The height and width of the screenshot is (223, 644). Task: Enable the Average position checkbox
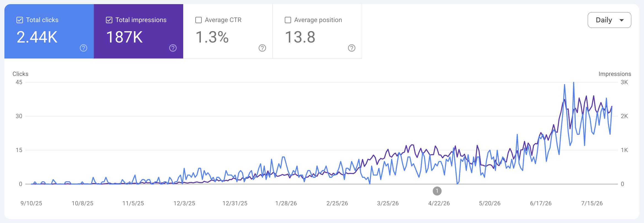pyautogui.click(x=288, y=20)
